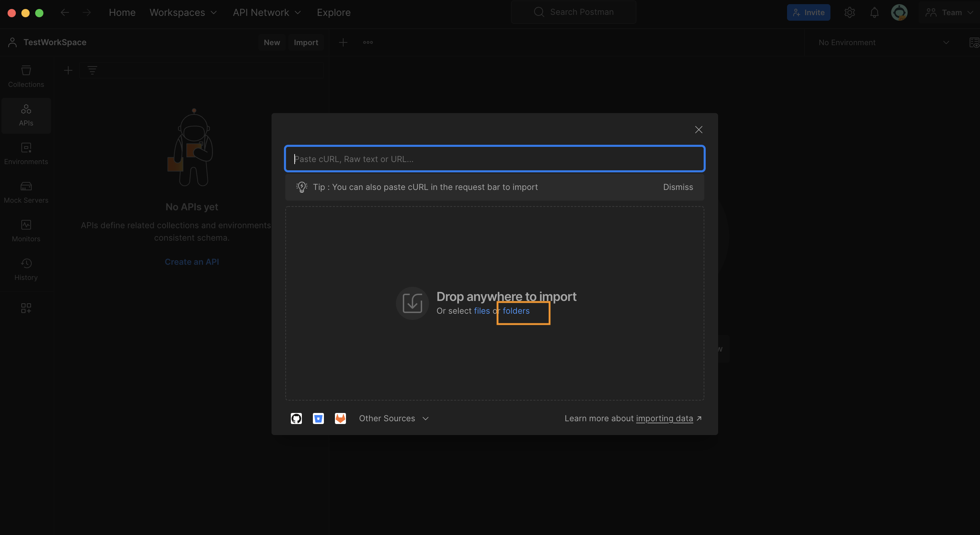Click the "No APIs yet" heading
Viewport: 980px width, 535px height.
[x=192, y=207]
